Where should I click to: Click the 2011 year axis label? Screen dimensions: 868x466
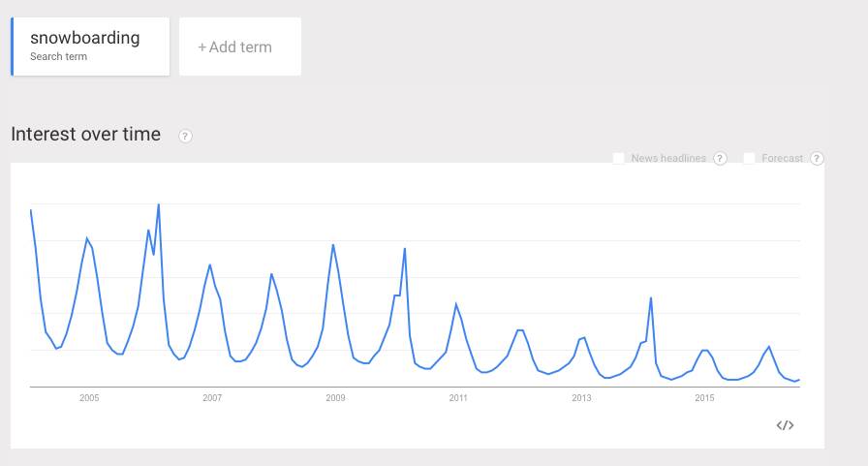(x=458, y=398)
